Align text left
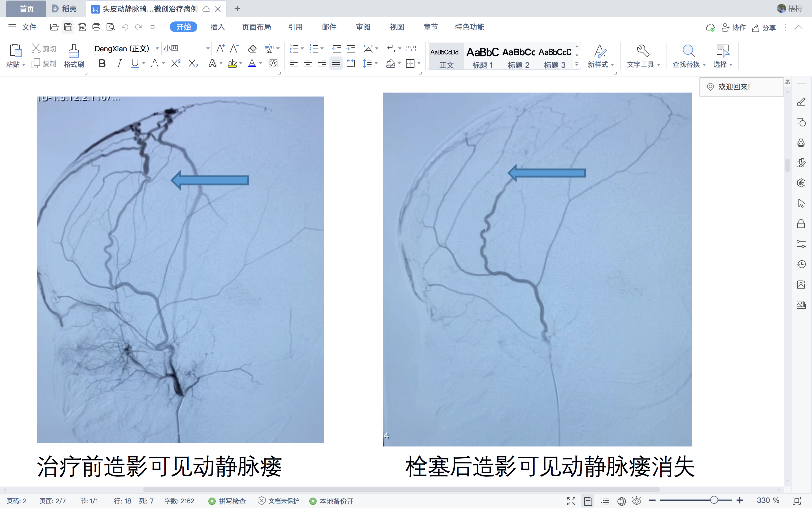This screenshot has height=508, width=812. 294,63
